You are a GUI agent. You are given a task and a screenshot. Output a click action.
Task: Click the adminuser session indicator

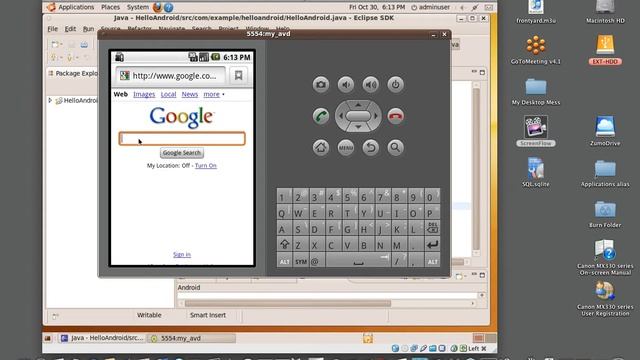coord(430,7)
